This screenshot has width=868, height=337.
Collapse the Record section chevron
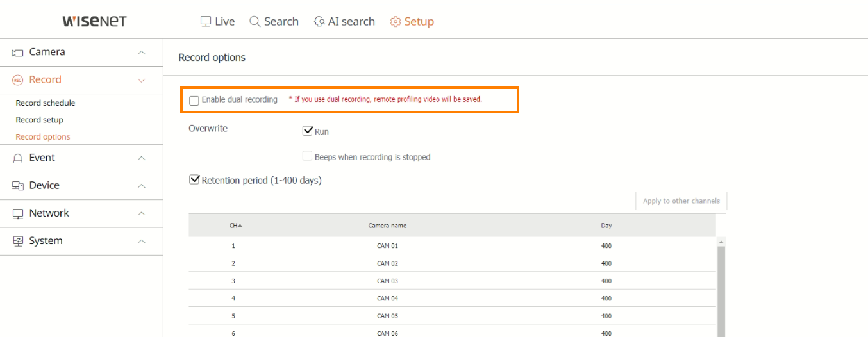142,80
